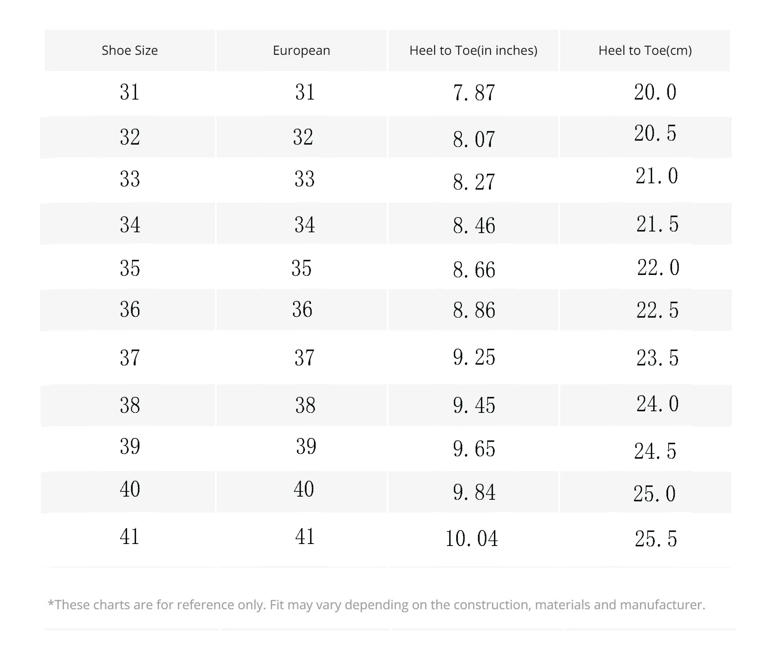Click the 8.27 inches value

point(473,182)
